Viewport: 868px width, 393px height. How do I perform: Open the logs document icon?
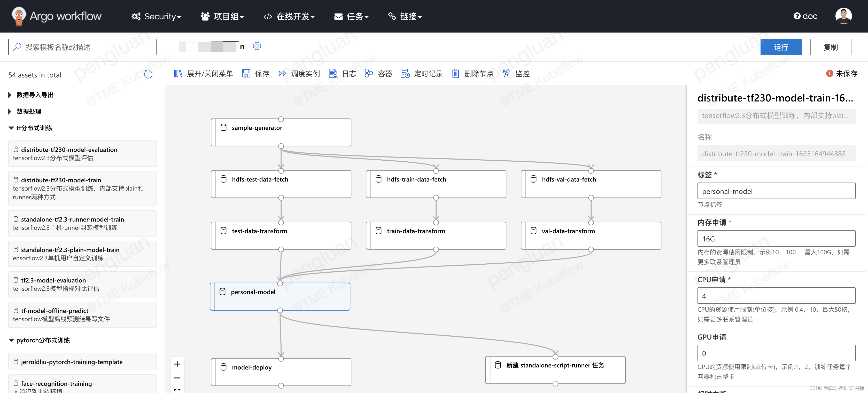(x=332, y=73)
